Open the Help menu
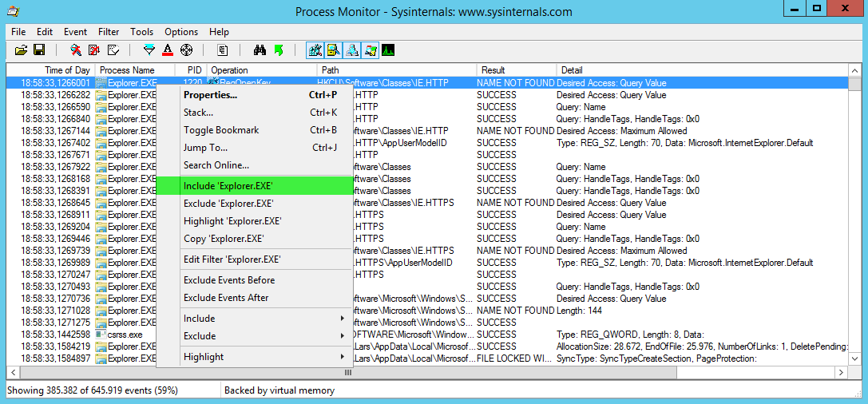Image resolution: width=868 pixels, height=404 pixels. (220, 32)
